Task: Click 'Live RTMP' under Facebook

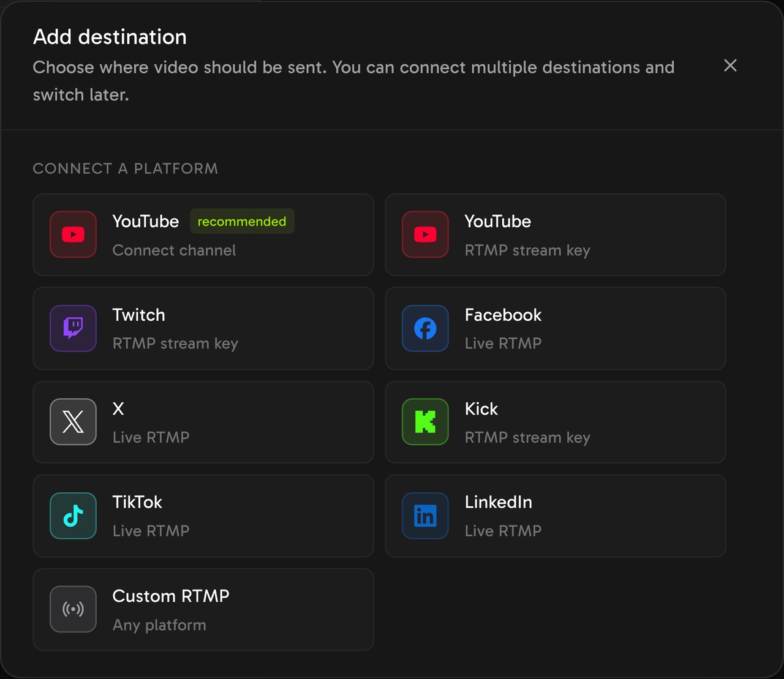Action: 503,343
